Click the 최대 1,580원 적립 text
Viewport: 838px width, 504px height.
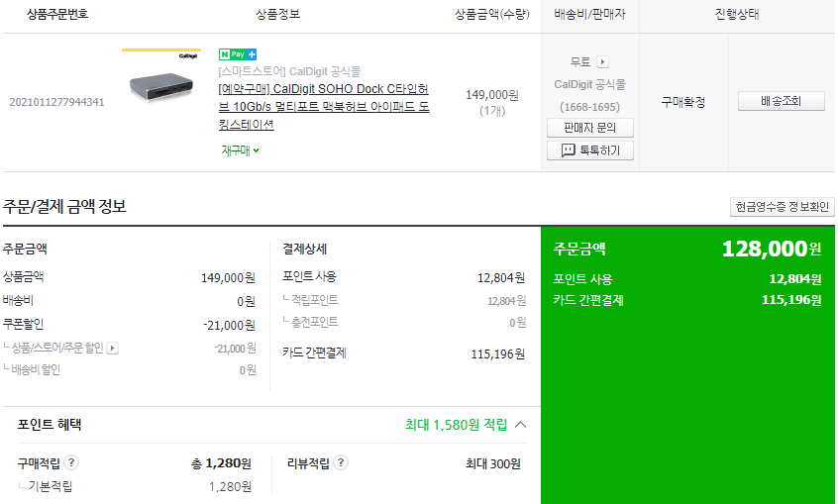pos(456,425)
